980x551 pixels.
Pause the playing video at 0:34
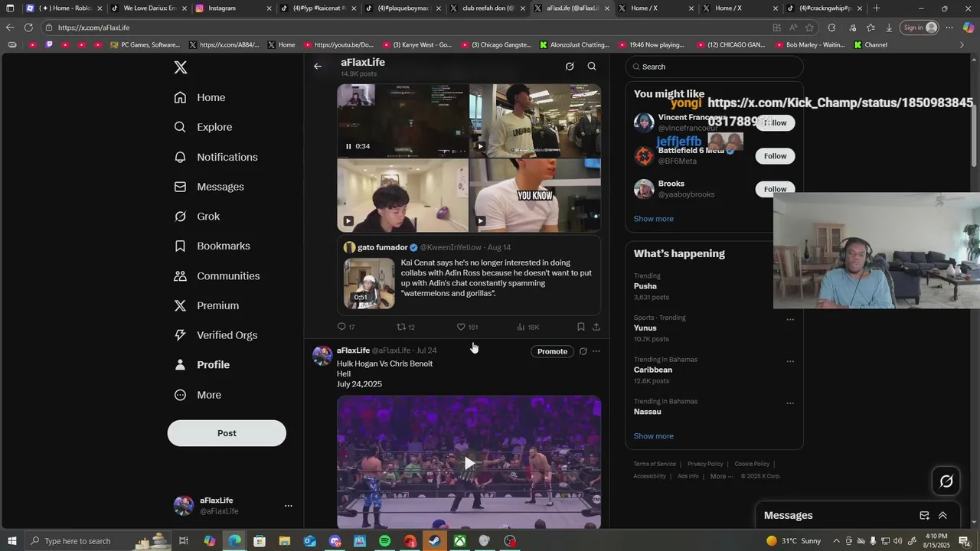pos(348,146)
